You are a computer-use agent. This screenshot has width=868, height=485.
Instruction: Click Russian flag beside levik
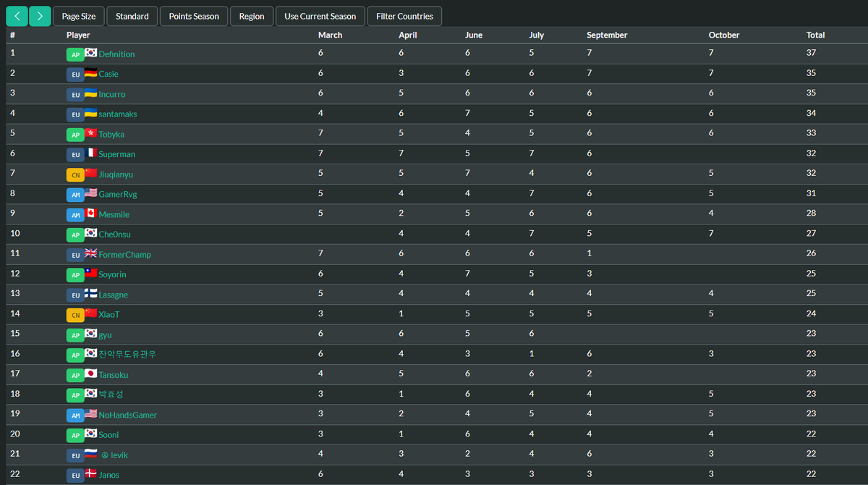pos(90,454)
